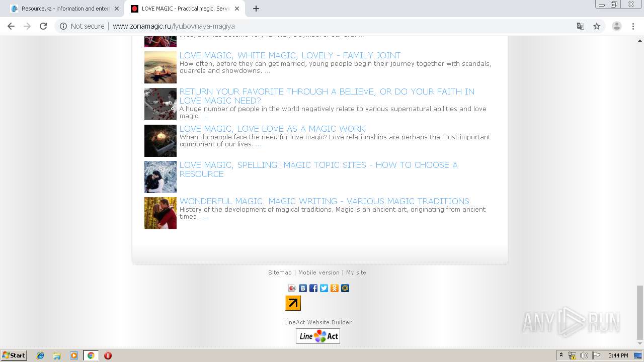Open the LineAct Website Builder text link
This screenshot has height=362, width=644.
(x=318, y=322)
